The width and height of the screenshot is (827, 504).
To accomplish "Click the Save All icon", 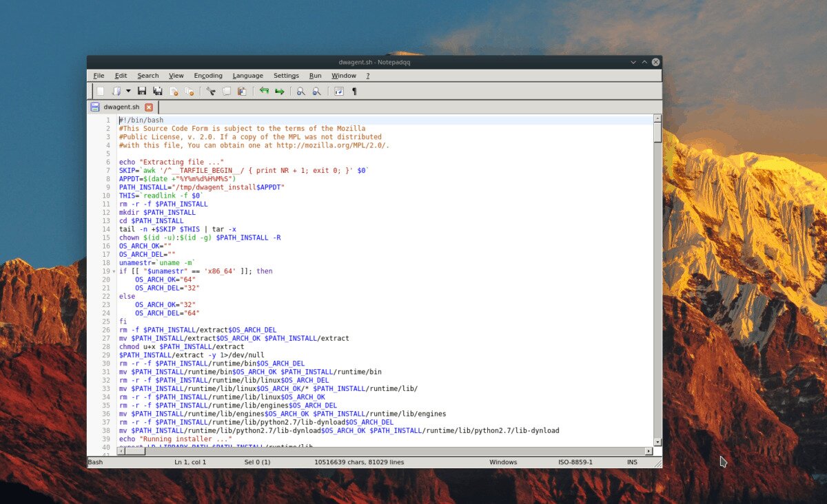I will point(158,91).
